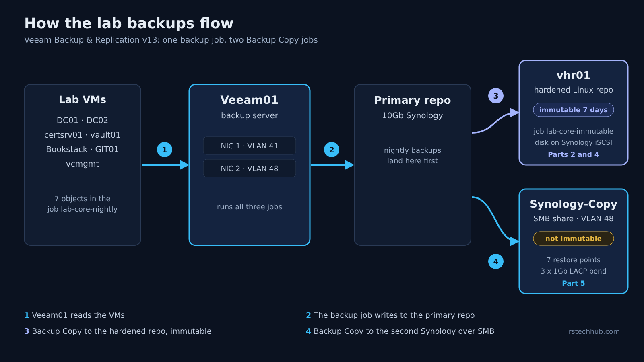Image resolution: width=644 pixels, height=362 pixels.
Task: Click the 'NIC 2 · VLAN 48' box
Action: tap(250, 168)
